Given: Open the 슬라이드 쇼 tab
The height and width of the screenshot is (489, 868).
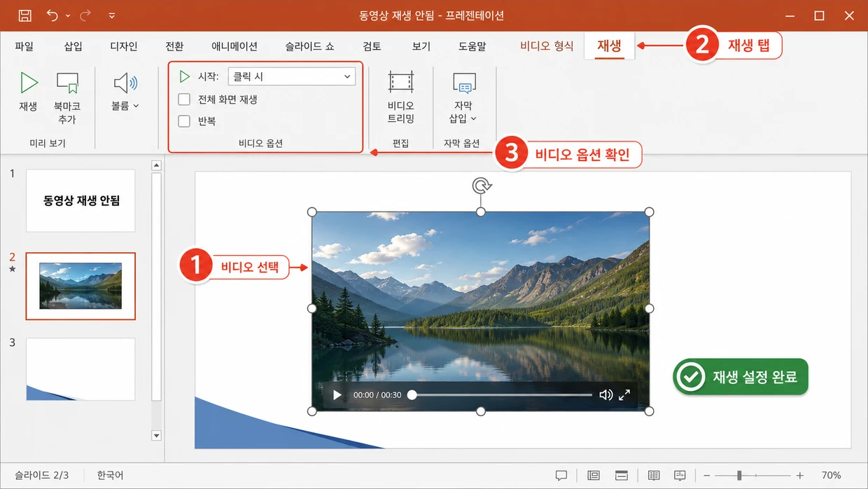Looking at the screenshot, I should (309, 46).
